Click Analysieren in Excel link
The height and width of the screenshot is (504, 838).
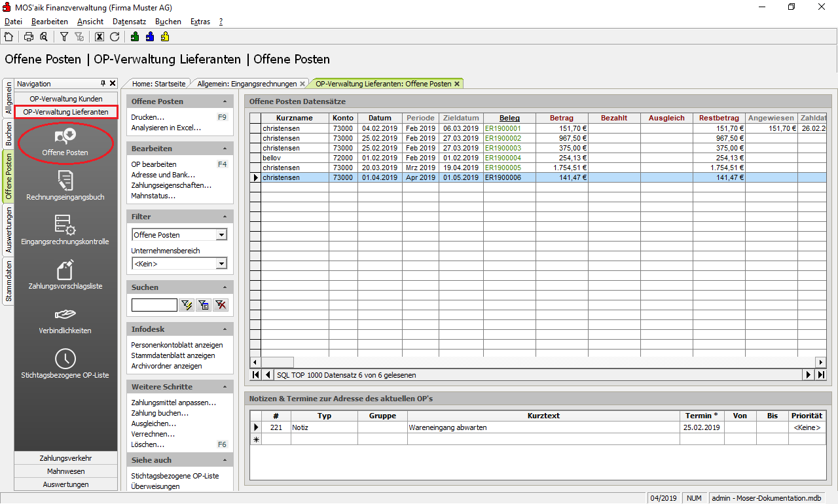pos(166,128)
